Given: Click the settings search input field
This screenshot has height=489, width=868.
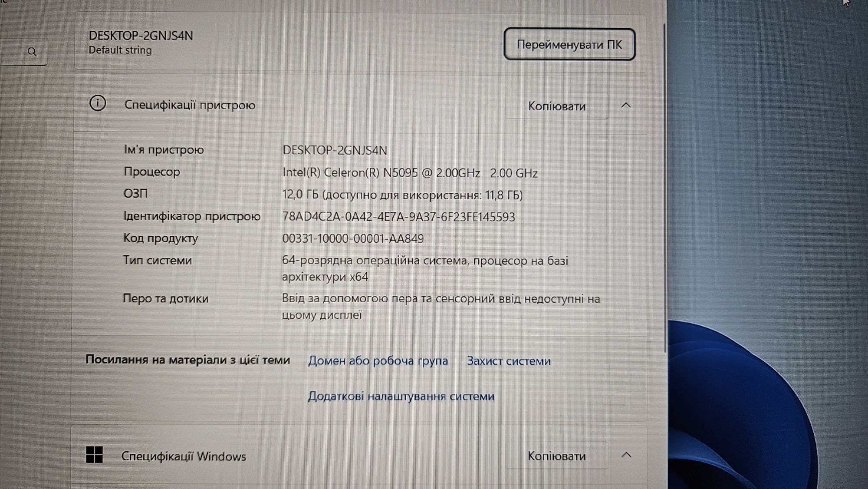Looking at the screenshot, I should (23, 52).
